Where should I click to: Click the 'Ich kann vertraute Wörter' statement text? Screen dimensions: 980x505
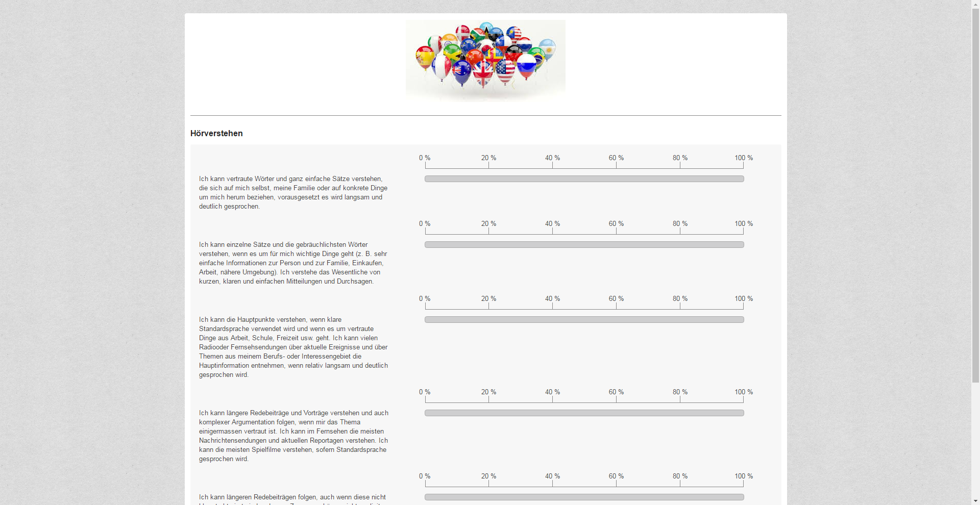click(x=293, y=193)
